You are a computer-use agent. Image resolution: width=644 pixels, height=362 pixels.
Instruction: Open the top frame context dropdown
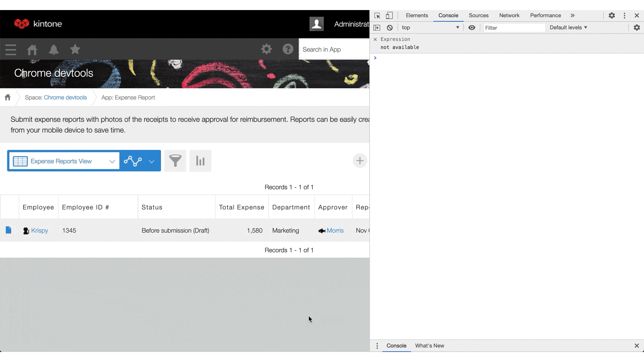pyautogui.click(x=431, y=27)
